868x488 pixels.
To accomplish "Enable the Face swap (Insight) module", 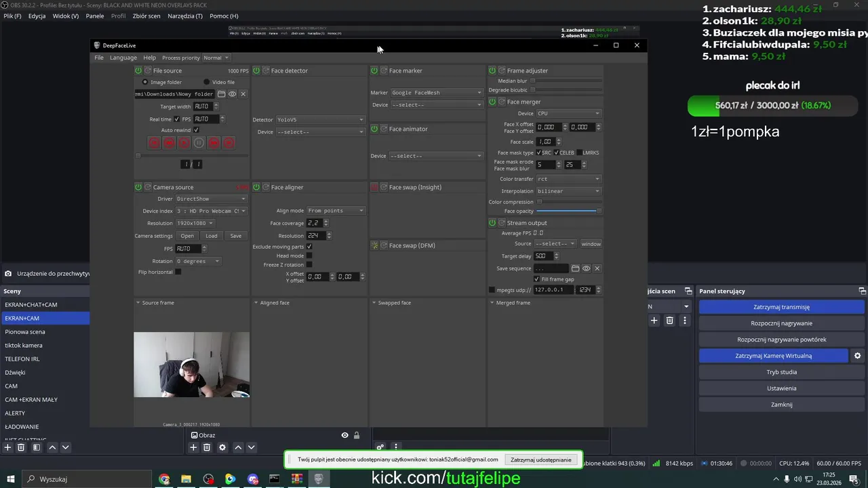I will (x=374, y=187).
